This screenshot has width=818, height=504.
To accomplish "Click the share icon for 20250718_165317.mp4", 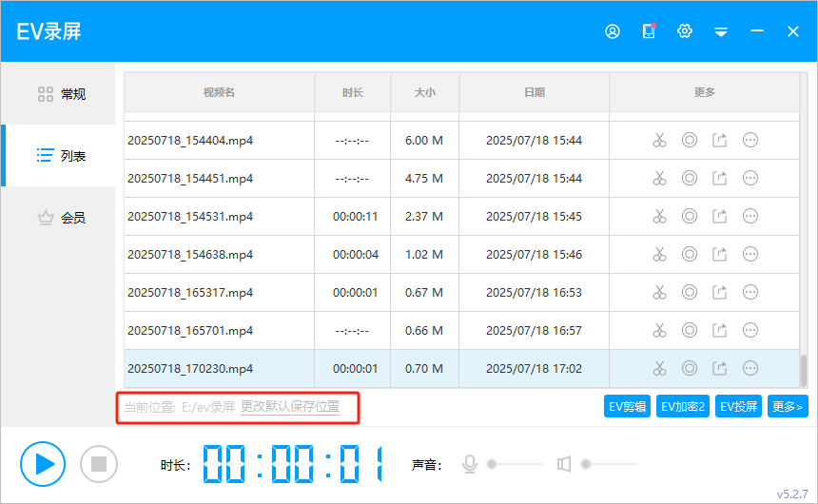I will tap(720, 293).
